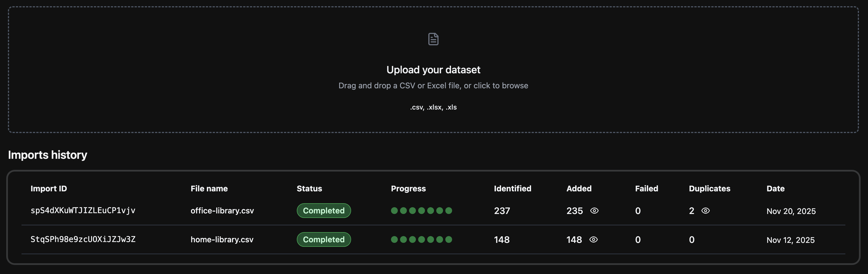Click the Duplicates column header
This screenshot has width=868, height=274.
(709, 189)
